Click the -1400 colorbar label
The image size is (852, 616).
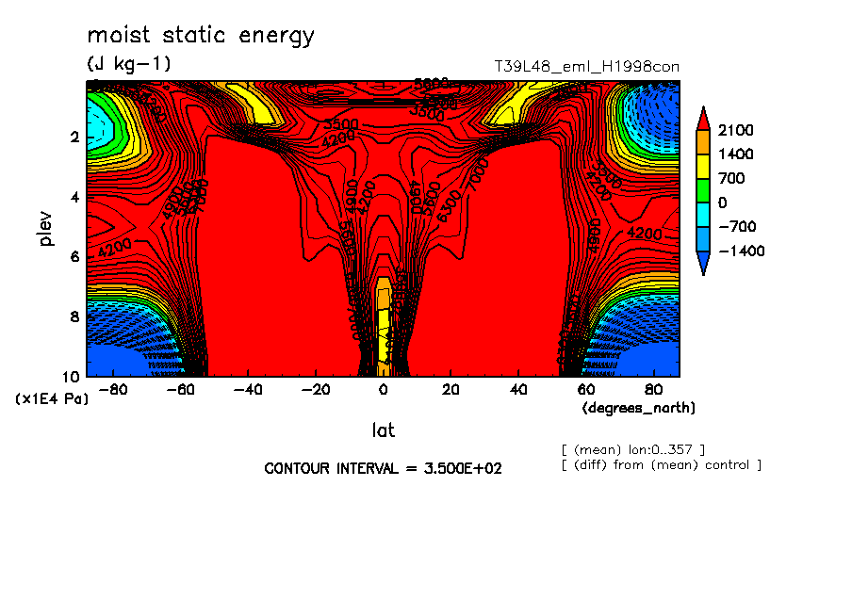(740, 251)
